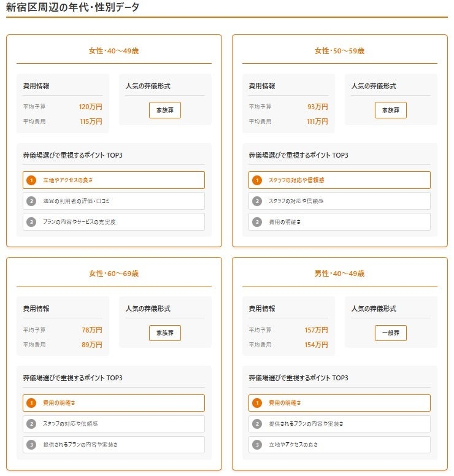Select 提供されるプランの内容や実装さ in 男性・40〜49歳 card

[x=339, y=424]
